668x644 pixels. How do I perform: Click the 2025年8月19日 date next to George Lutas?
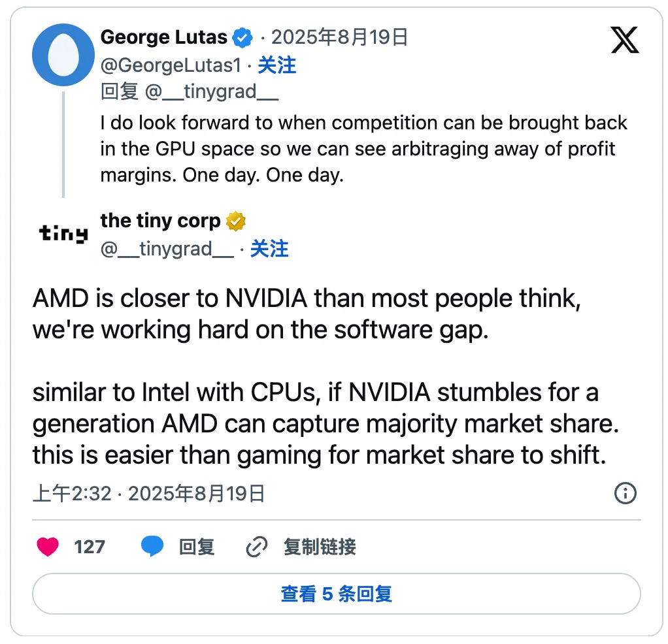(340, 37)
